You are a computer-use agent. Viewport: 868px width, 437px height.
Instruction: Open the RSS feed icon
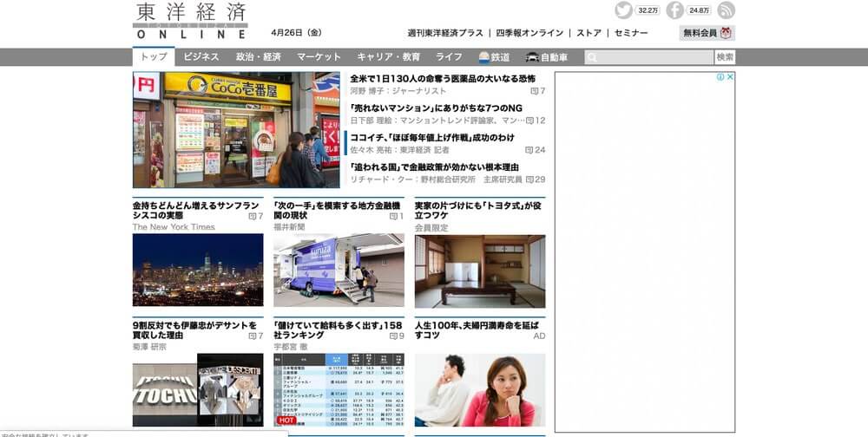(x=727, y=10)
